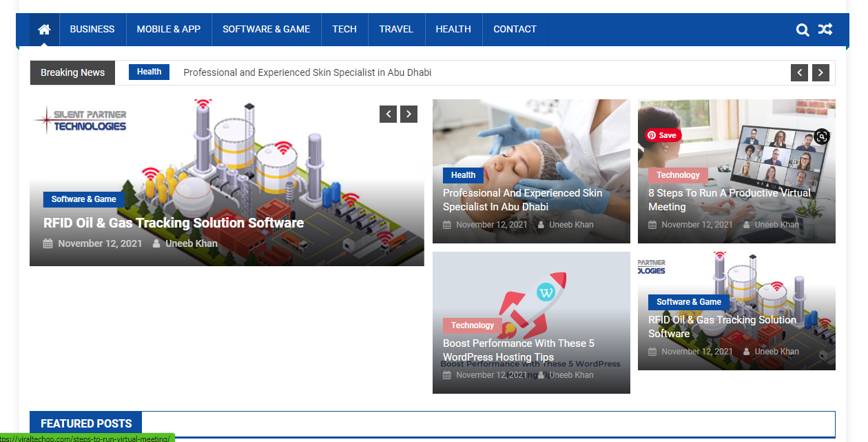Open the Software & Game menu
The image size is (868, 442).
point(267,30)
